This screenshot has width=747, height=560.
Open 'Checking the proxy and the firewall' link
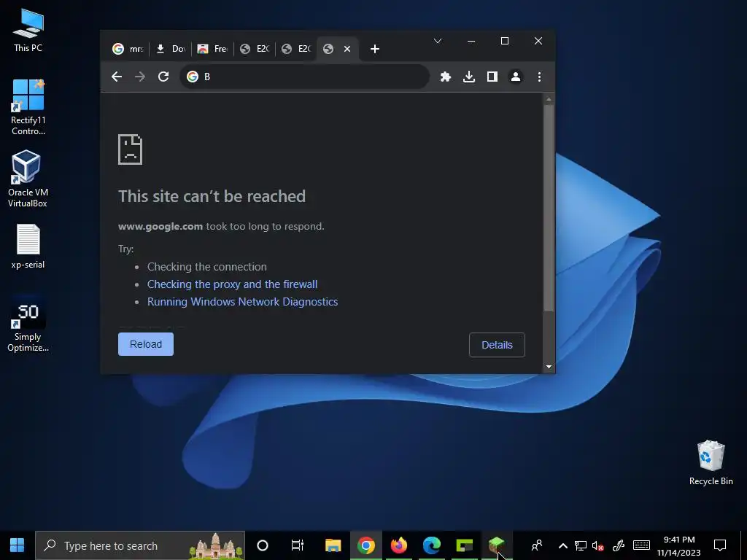click(232, 284)
